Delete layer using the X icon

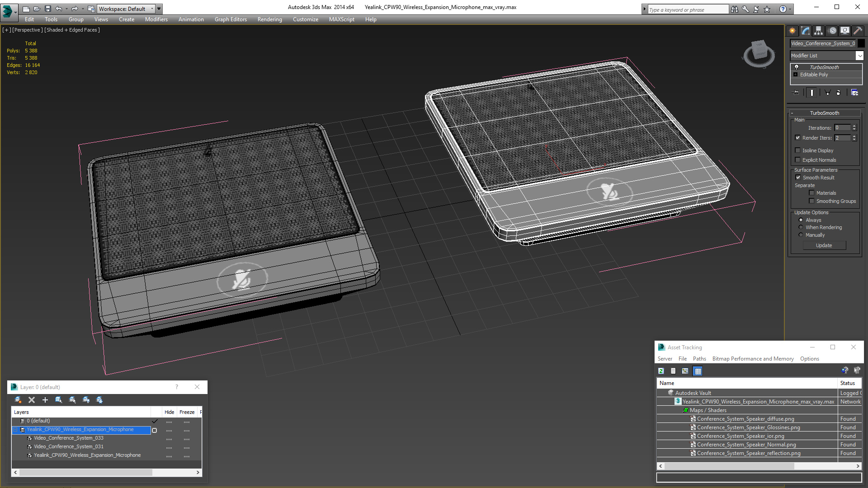(32, 400)
